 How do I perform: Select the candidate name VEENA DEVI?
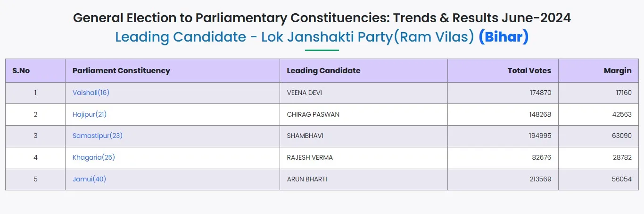point(305,93)
